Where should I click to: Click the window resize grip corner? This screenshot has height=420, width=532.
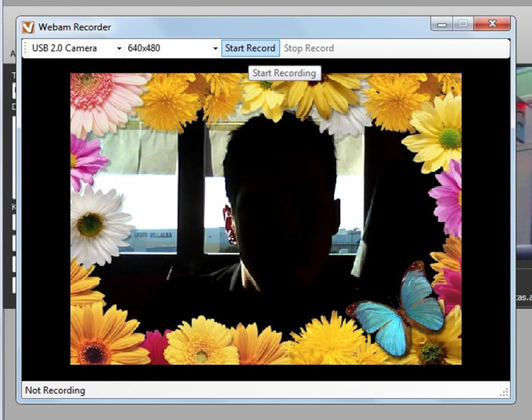(504, 393)
